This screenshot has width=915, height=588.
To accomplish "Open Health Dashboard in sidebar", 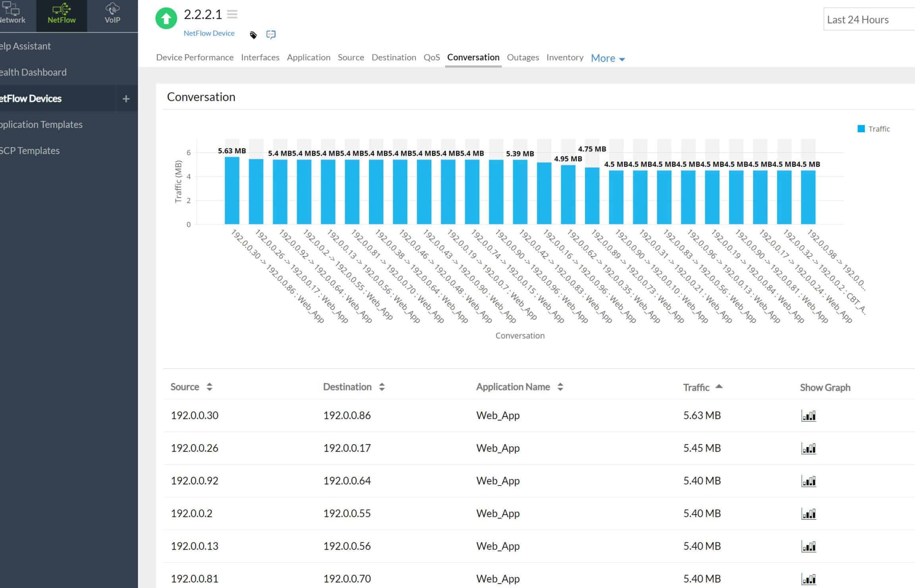I will 34,72.
